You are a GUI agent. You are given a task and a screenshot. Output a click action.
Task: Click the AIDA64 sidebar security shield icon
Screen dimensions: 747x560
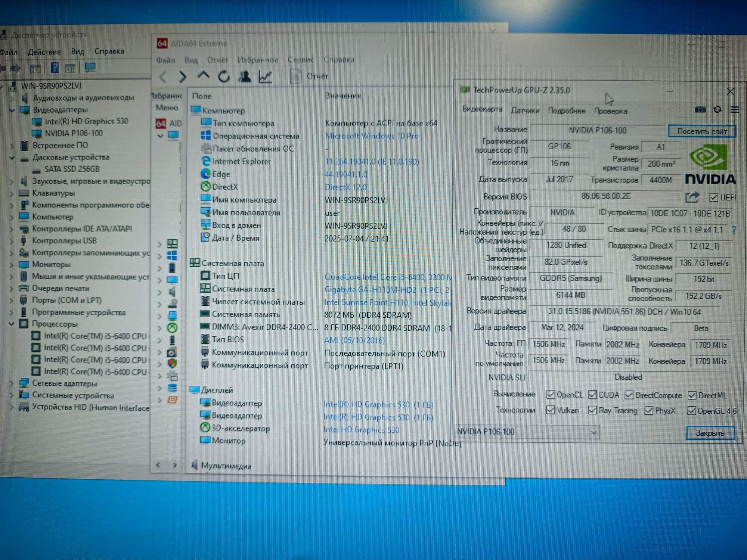172,363
